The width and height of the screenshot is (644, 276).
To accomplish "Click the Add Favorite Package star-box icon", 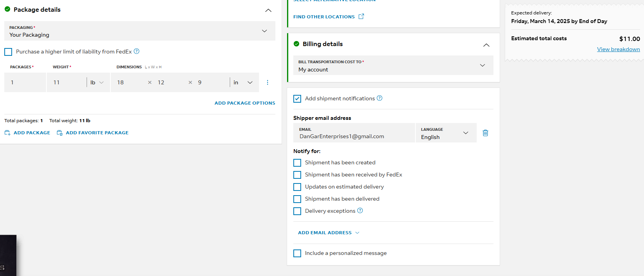I will 60,133.
